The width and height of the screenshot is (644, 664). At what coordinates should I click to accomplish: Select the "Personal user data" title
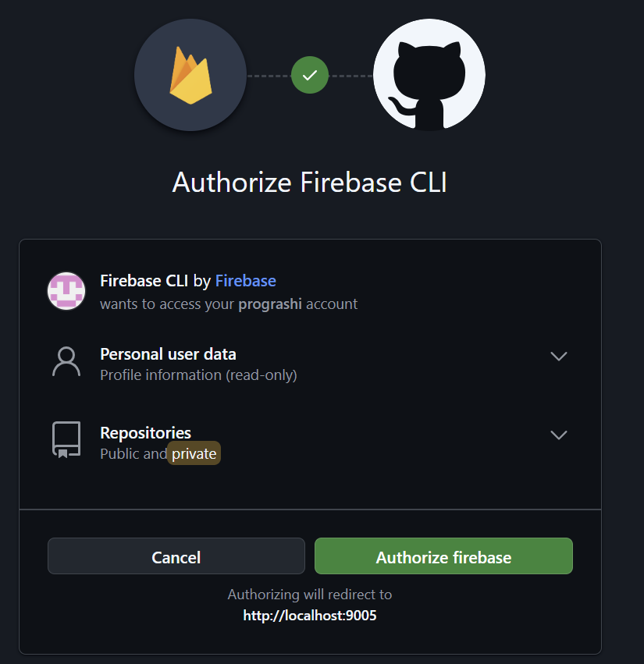pos(168,354)
